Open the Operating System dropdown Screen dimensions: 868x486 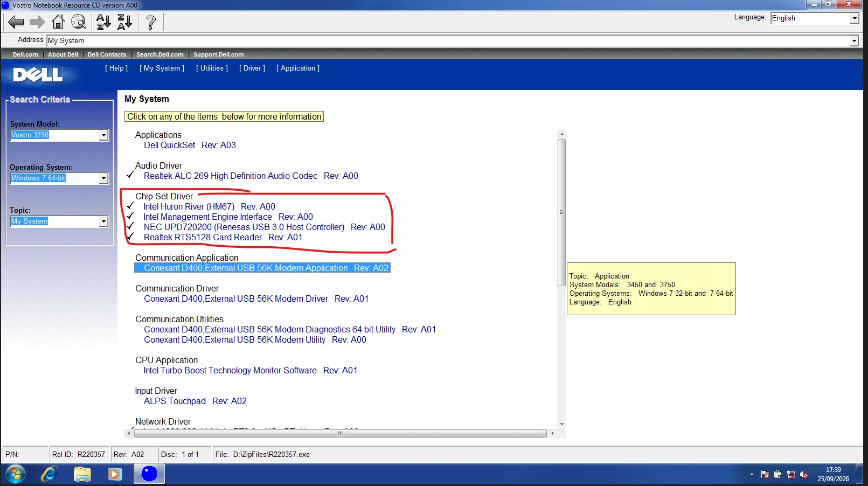(103, 178)
